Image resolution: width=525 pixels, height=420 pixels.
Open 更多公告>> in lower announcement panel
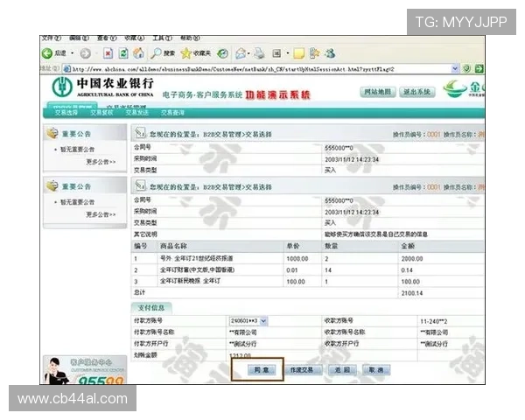(x=101, y=214)
